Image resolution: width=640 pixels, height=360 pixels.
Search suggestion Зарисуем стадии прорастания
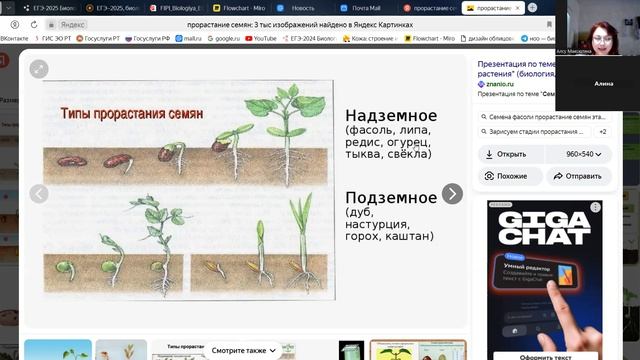click(535, 131)
